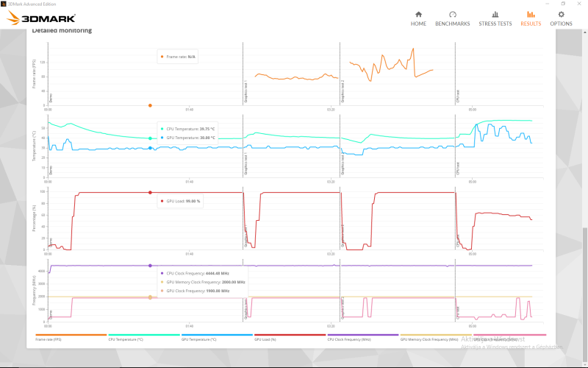The width and height of the screenshot is (588, 368).
Task: Click the 'Detailed monitoring' heading
Action: point(62,30)
